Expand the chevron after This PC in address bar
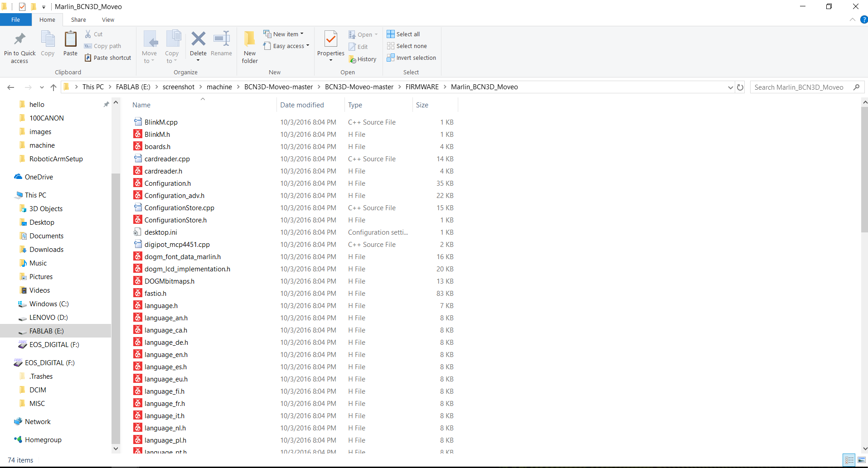 (x=110, y=87)
